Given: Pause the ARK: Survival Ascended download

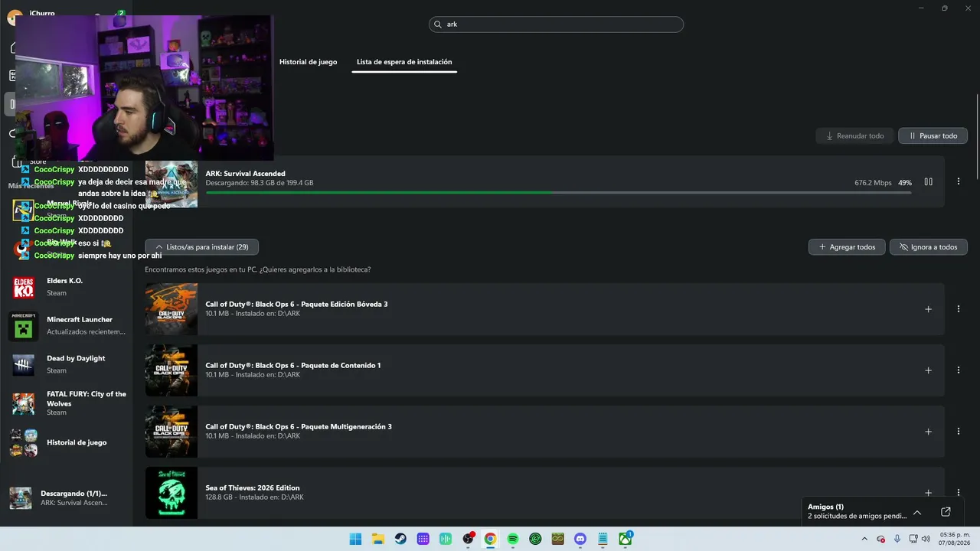Looking at the screenshot, I should click(x=928, y=181).
